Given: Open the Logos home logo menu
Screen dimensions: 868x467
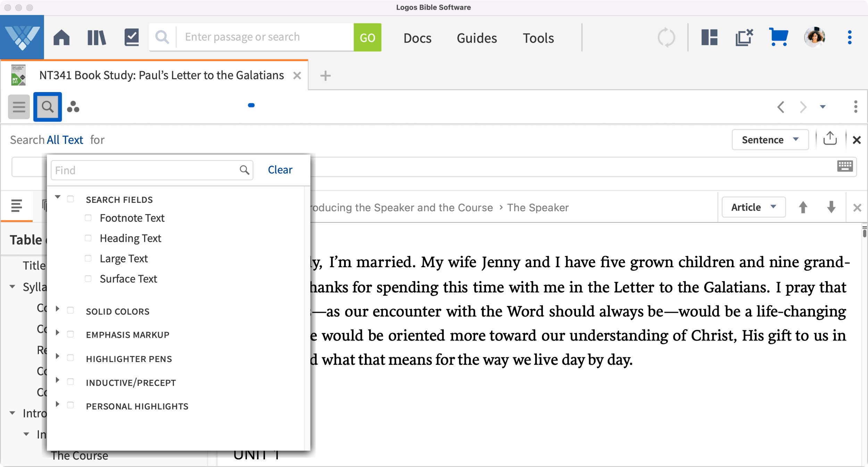Looking at the screenshot, I should click(22, 37).
